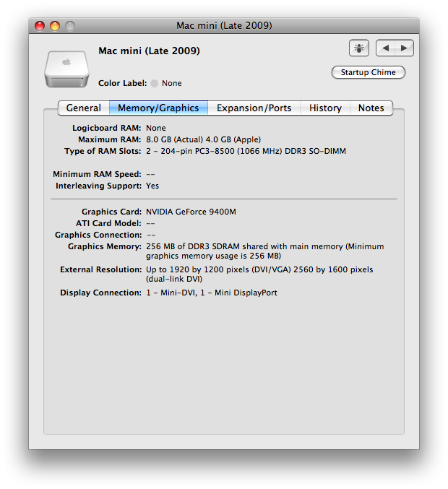Click the spider bug report icon button

359,48
